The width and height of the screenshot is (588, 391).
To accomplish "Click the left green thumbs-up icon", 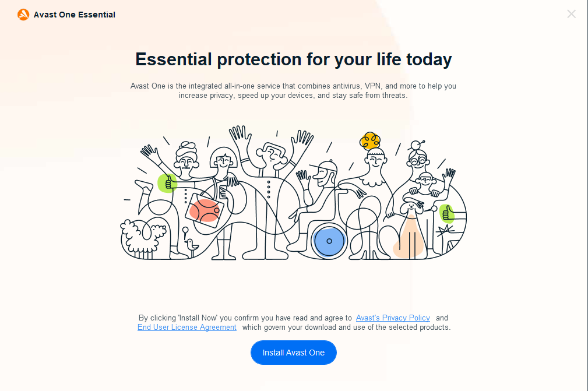I will 168,183.
